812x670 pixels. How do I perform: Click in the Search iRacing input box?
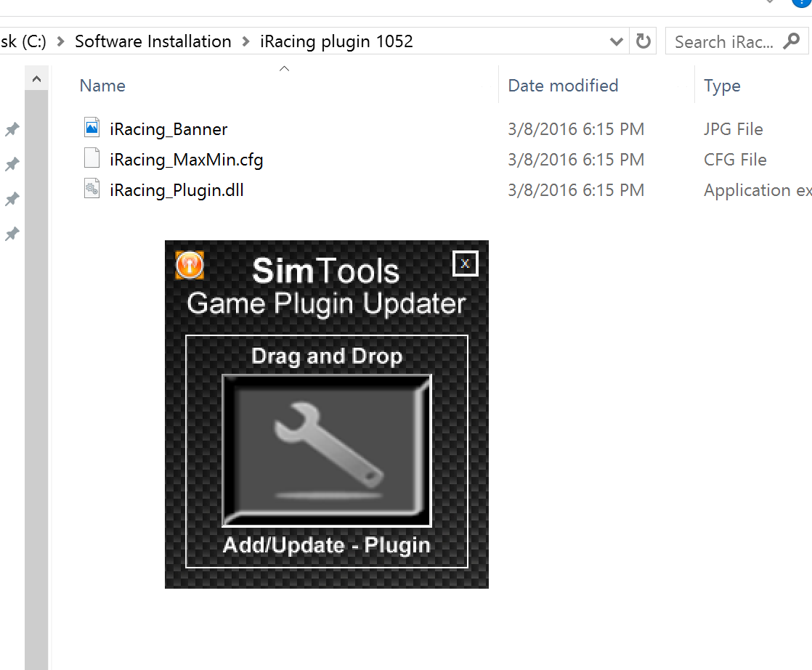723,42
